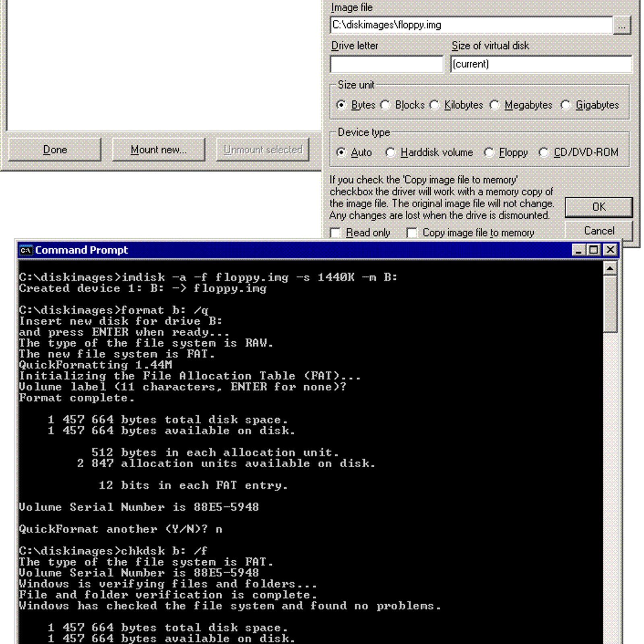Click 'Windows has checked the file system' line
This screenshot has width=644, height=644.
pyautogui.click(x=230, y=606)
